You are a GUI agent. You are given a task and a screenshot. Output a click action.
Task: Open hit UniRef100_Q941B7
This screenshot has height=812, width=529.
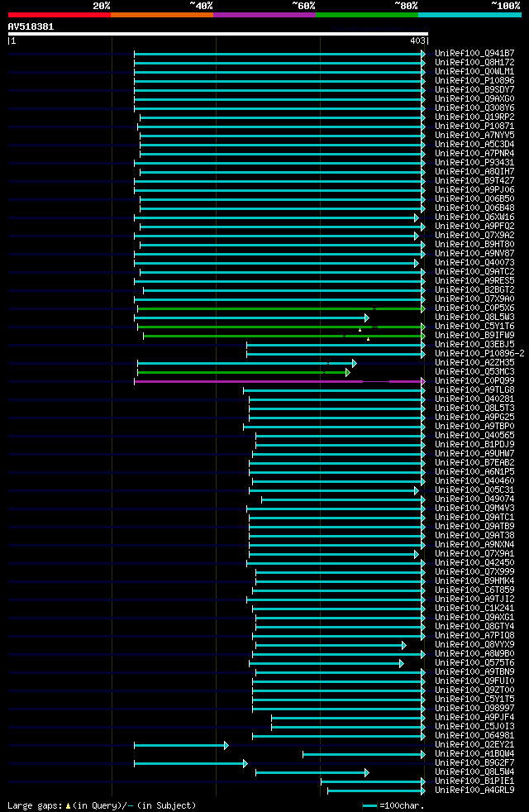point(474,54)
